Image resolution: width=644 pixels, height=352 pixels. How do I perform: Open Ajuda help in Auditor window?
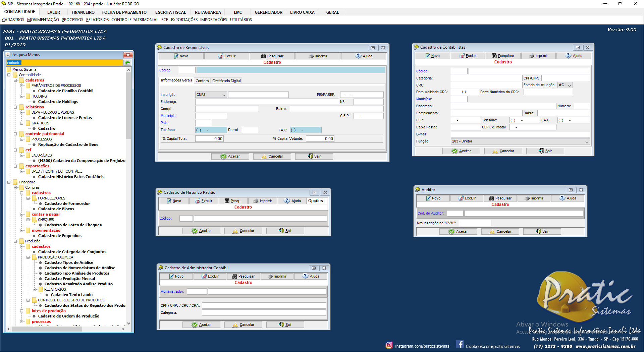(562, 198)
